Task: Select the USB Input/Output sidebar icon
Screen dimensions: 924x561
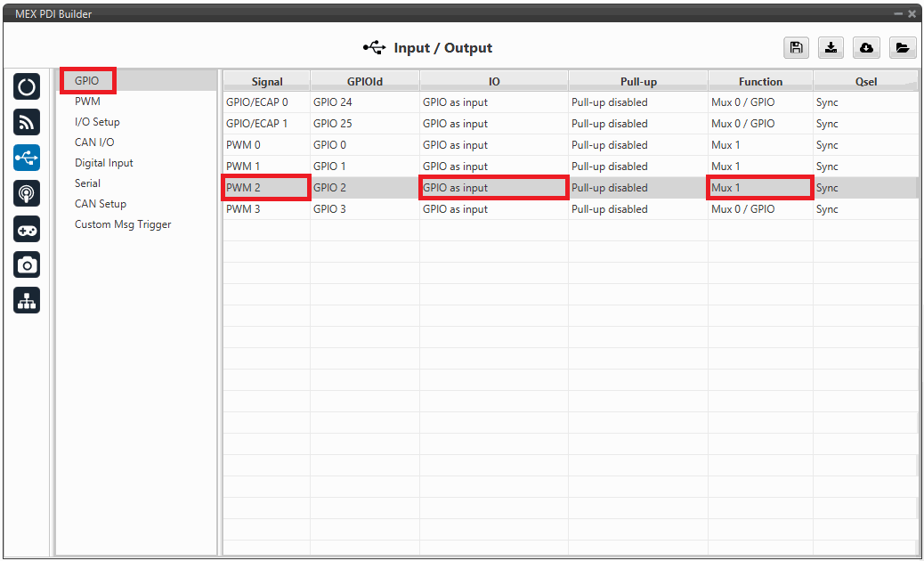Action: (27, 158)
